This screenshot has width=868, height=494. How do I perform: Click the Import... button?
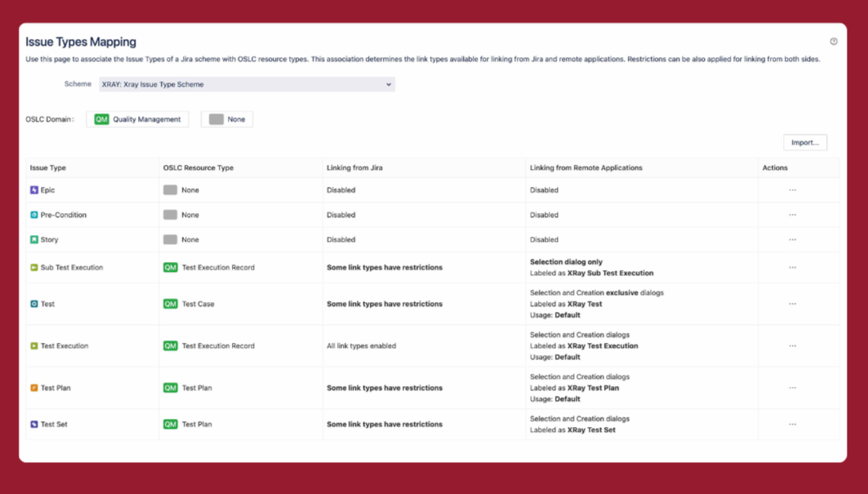pos(805,142)
